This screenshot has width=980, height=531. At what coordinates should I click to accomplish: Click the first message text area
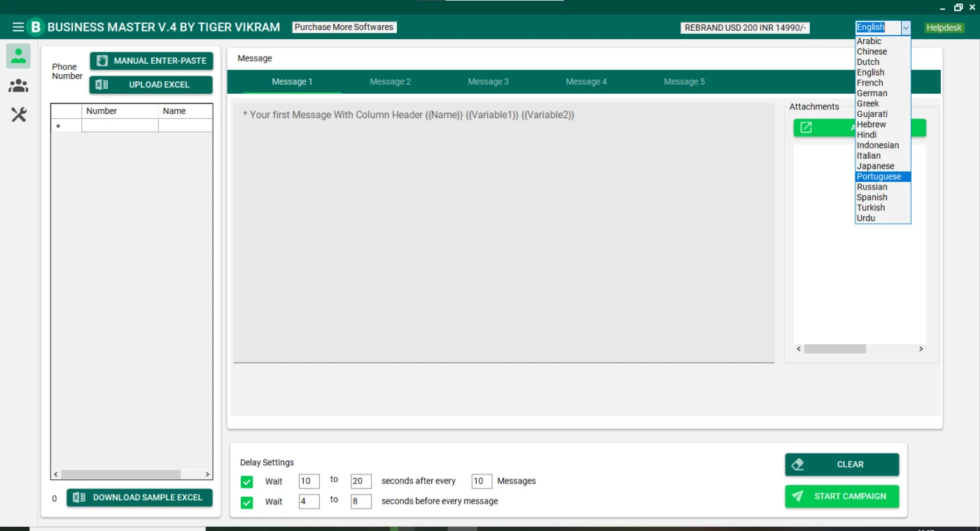[504, 233]
